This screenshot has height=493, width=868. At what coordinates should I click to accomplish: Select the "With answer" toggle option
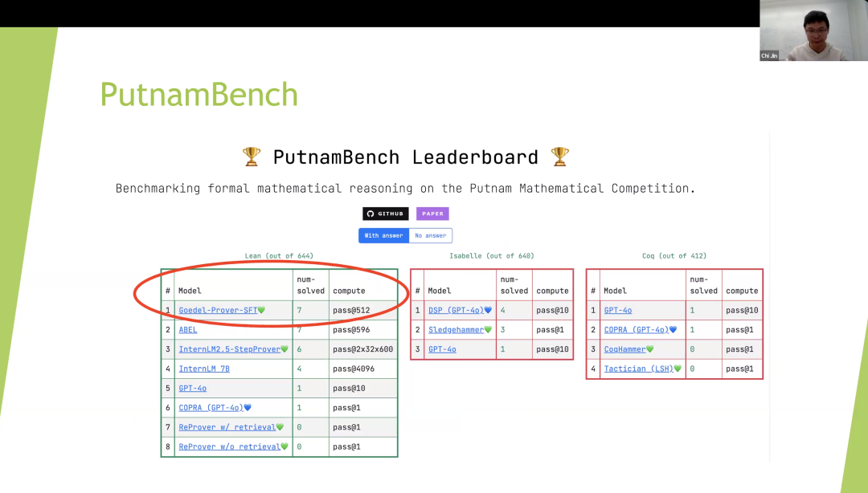[x=383, y=235]
